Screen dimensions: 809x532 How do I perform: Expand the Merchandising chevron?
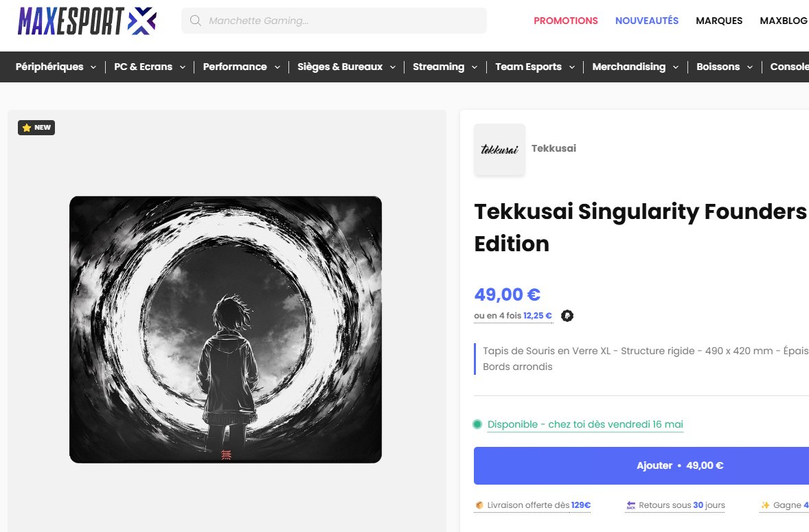[675, 67]
